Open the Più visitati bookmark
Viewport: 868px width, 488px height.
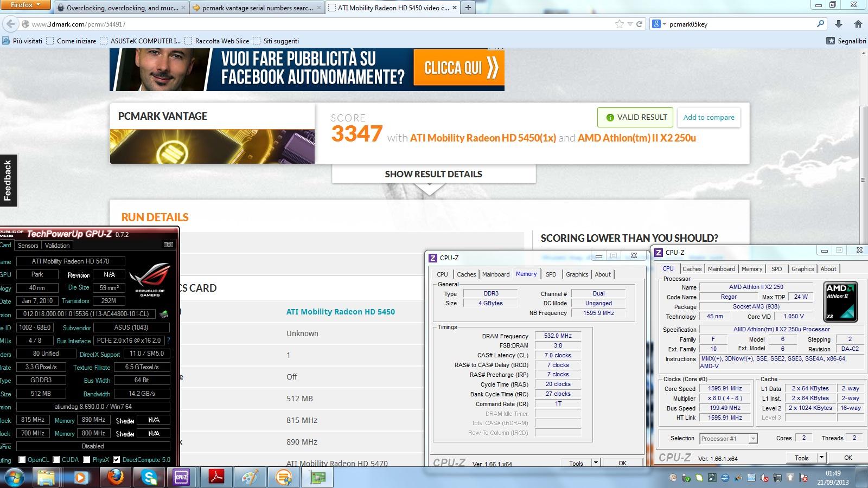pos(22,41)
